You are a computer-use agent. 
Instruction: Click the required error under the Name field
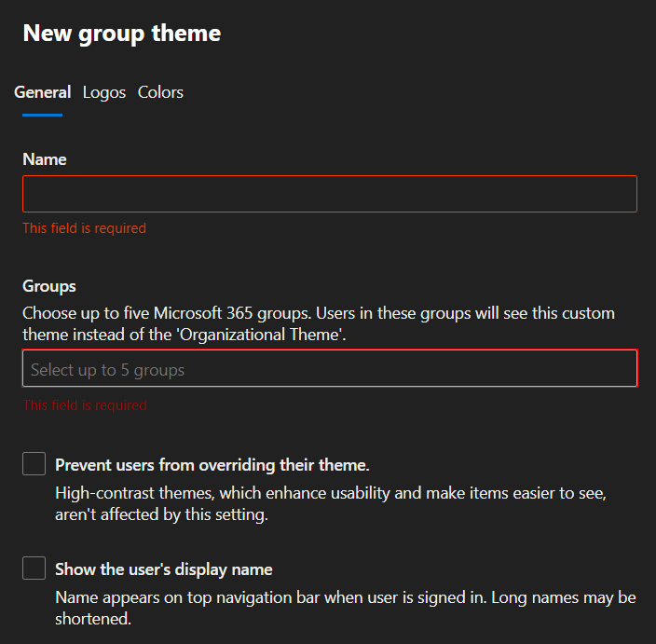(x=84, y=228)
